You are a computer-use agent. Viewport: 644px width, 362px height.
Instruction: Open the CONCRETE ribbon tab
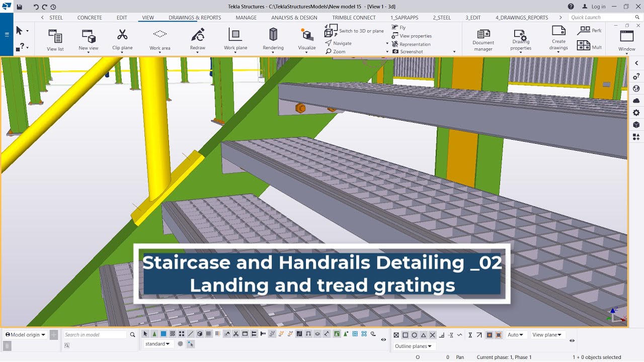coord(90,18)
